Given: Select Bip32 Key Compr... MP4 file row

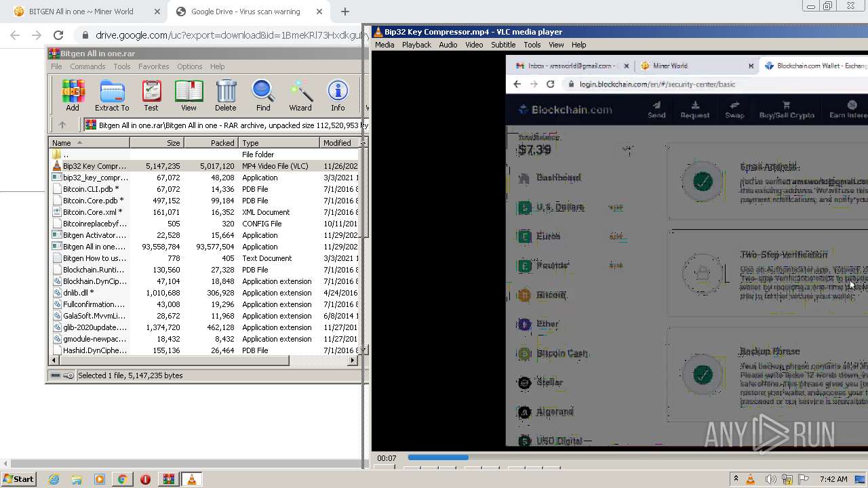Looking at the screenshot, I should click(x=204, y=166).
